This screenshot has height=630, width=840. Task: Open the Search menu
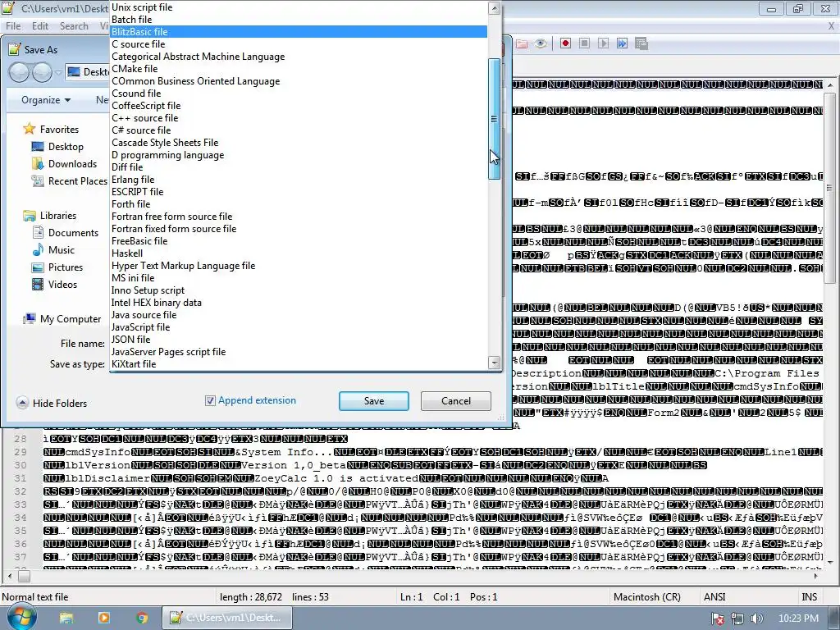pyautogui.click(x=74, y=25)
